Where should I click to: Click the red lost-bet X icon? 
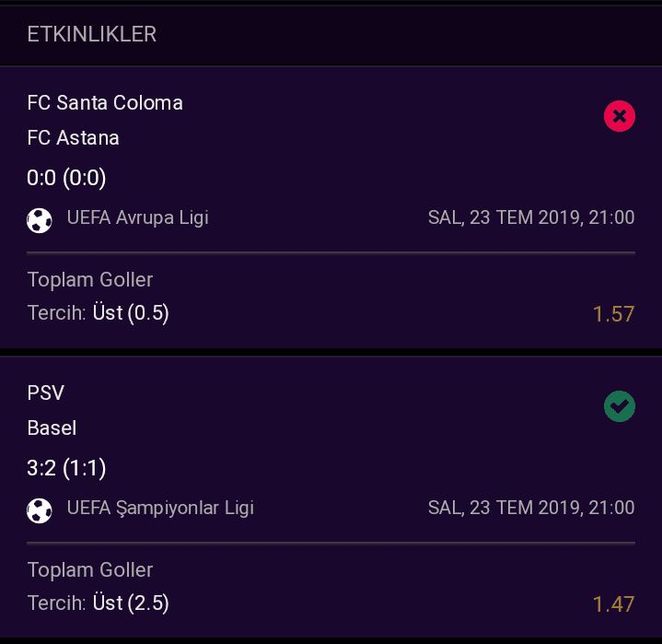(x=620, y=116)
